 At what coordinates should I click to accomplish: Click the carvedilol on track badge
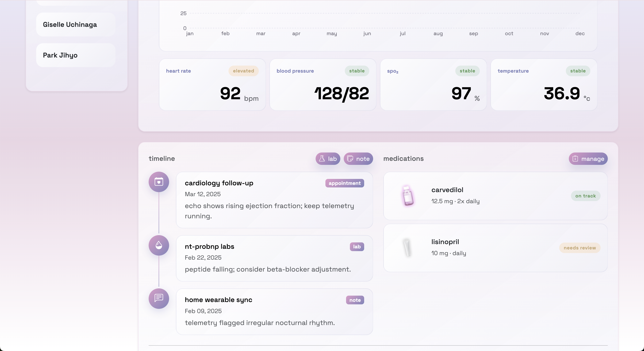(585, 196)
